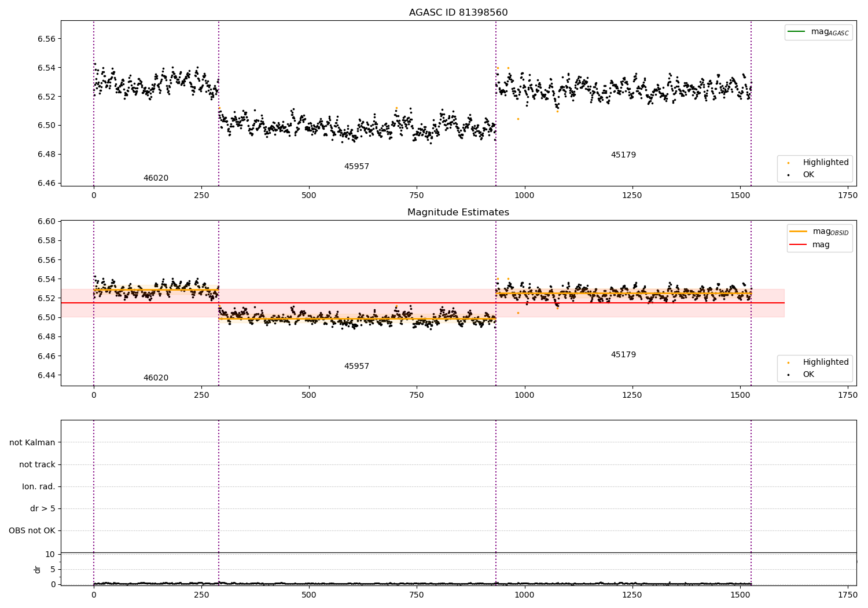This screenshot has height=608, width=868.
Task: Click obsid label 45179 in the Magnitude Estimates plot
Action: pyautogui.click(x=623, y=355)
